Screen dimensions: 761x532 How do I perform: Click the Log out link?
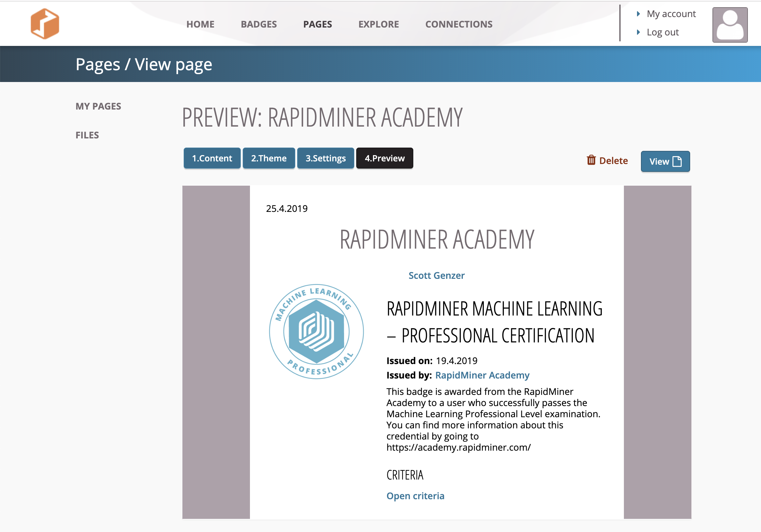pyautogui.click(x=663, y=32)
